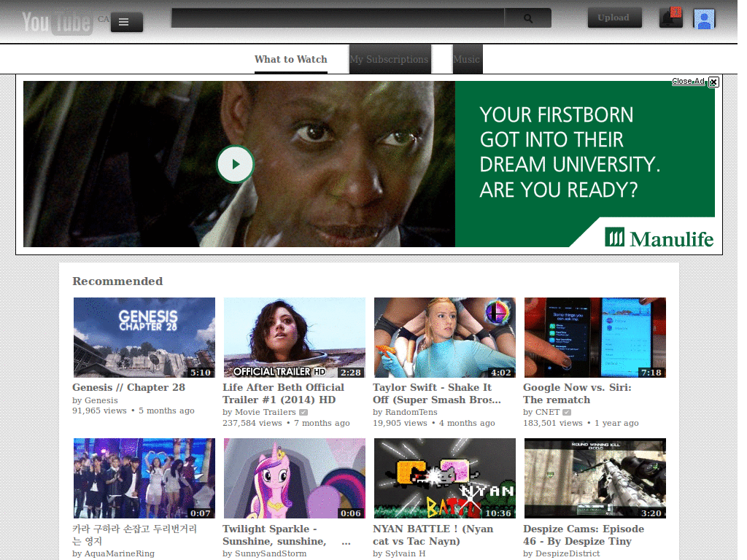747x560 pixels.
Task: Open the Despize Cams thumbnail
Action: pos(595,478)
